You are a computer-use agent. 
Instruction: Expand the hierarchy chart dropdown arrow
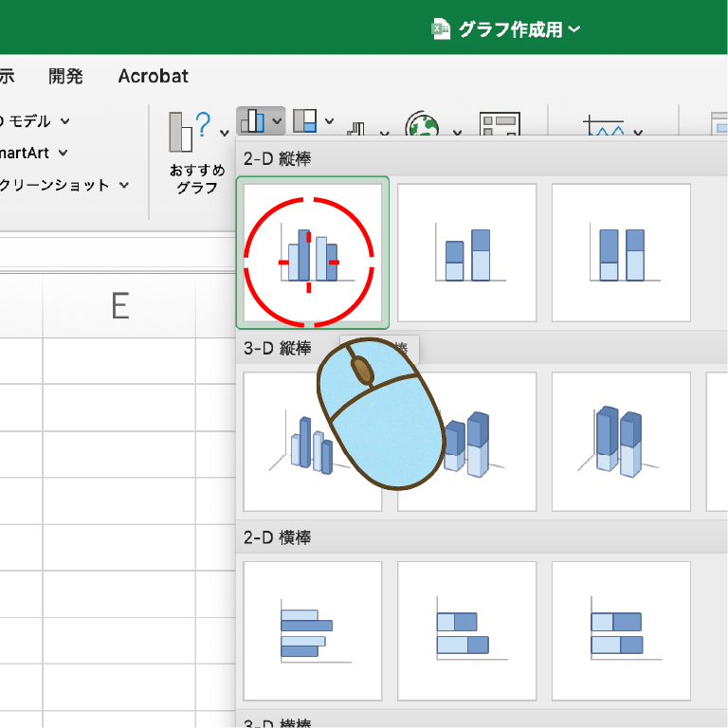click(x=329, y=121)
